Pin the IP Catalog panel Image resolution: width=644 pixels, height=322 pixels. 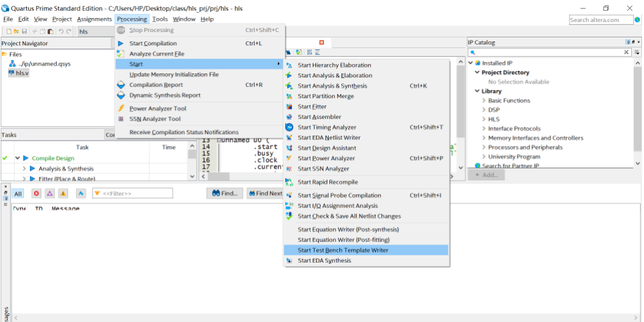628,42
